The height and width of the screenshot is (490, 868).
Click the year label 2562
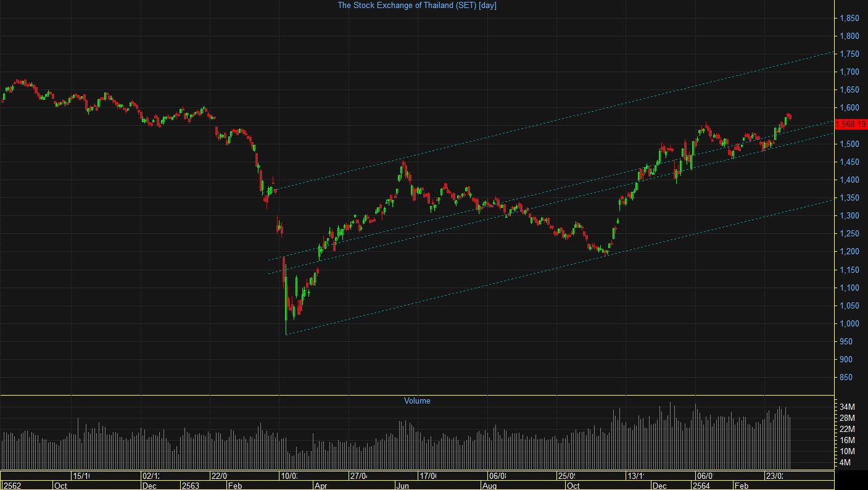pyautogui.click(x=12, y=486)
